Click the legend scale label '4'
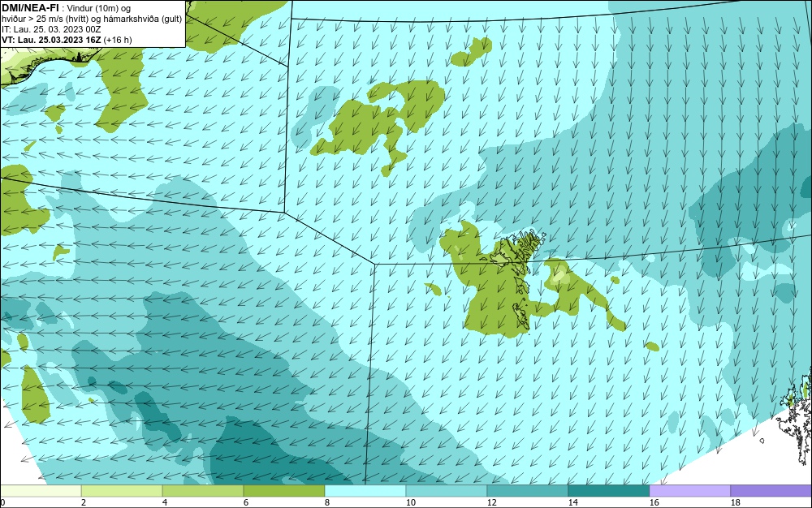The width and height of the screenshot is (812, 508). tap(165, 502)
